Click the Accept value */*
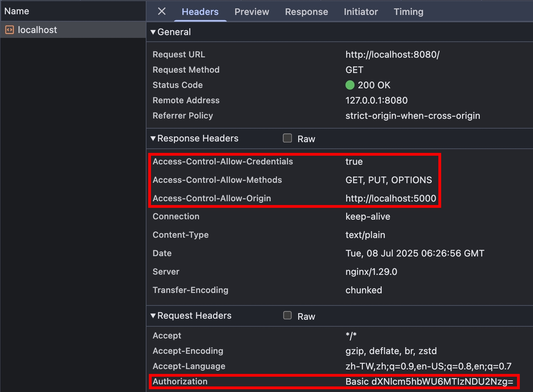The height and width of the screenshot is (392, 533). coord(351,336)
